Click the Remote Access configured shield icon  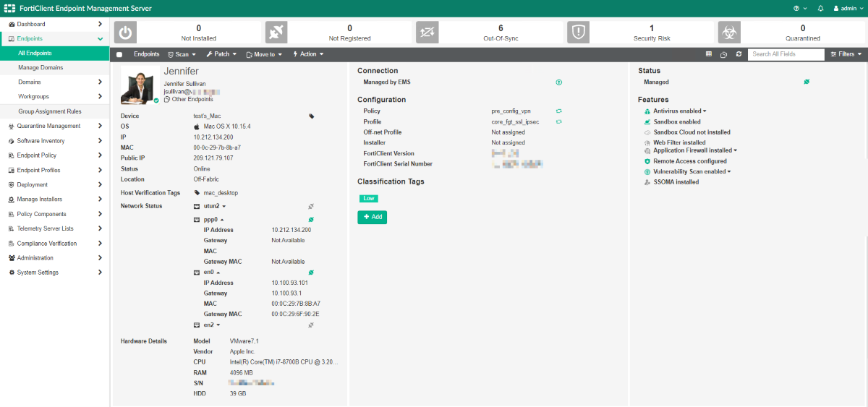coord(647,161)
